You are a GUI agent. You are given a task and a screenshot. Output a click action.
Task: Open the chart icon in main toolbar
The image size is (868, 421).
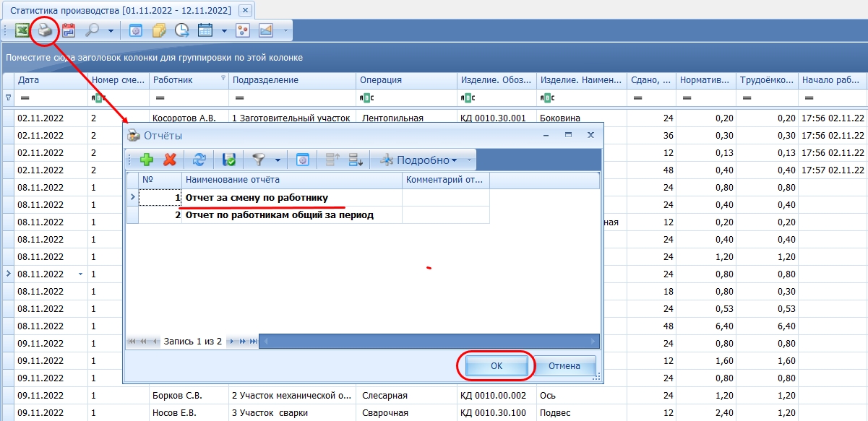[266, 30]
